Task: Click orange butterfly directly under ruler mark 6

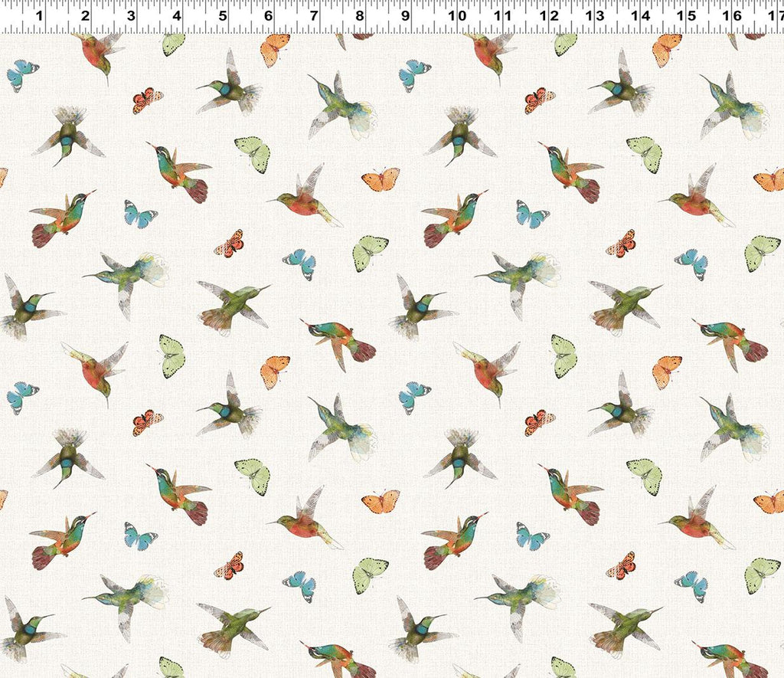Action: [x=275, y=49]
